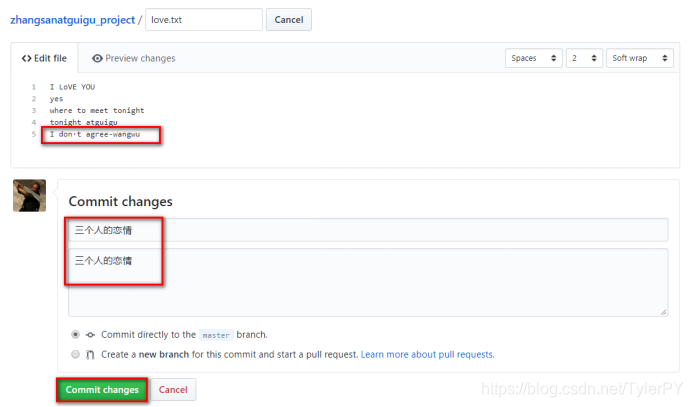Click the pull request icon beside new branch
Image resolution: width=693 pixels, height=407 pixels.
[x=90, y=354]
